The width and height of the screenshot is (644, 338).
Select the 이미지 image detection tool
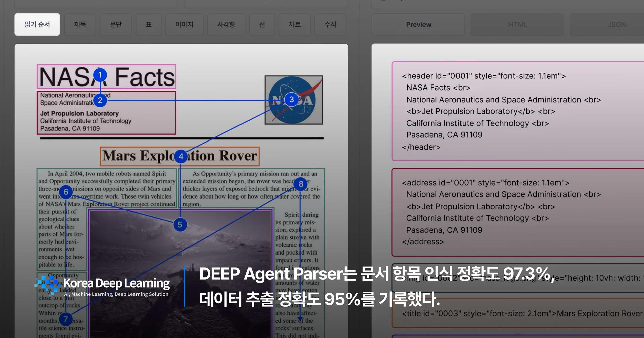(184, 24)
